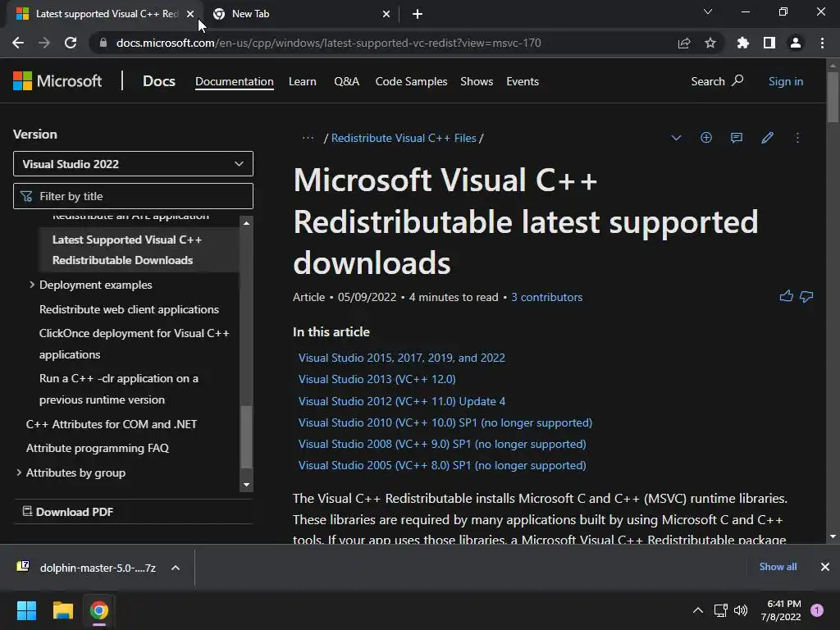The image size is (840, 630).
Task: Open the Chrome profile icon
Action: [796, 43]
